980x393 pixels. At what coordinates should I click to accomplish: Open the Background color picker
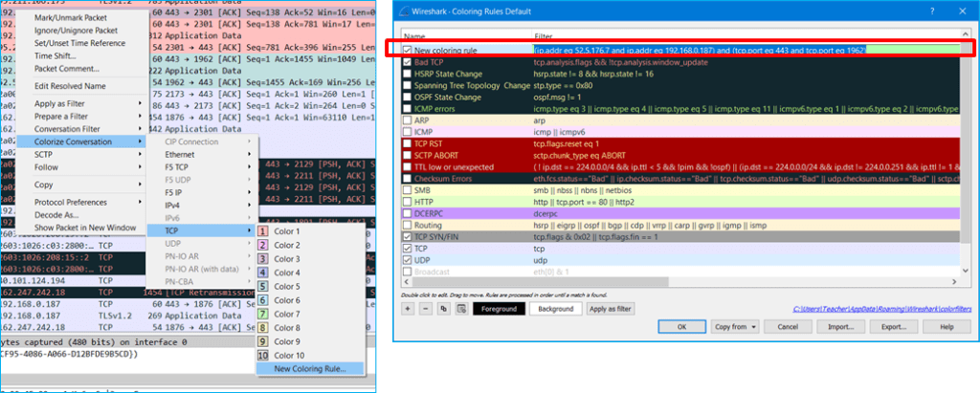point(556,309)
